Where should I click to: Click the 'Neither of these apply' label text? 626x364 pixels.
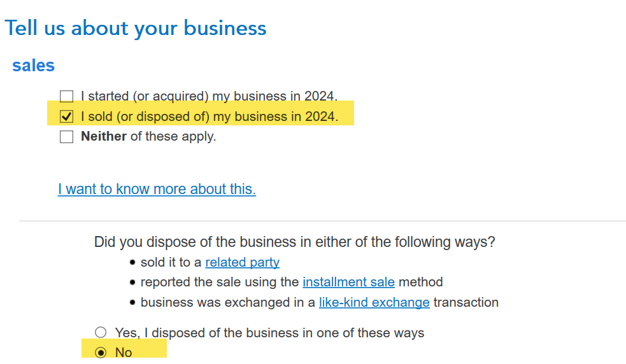[148, 137]
